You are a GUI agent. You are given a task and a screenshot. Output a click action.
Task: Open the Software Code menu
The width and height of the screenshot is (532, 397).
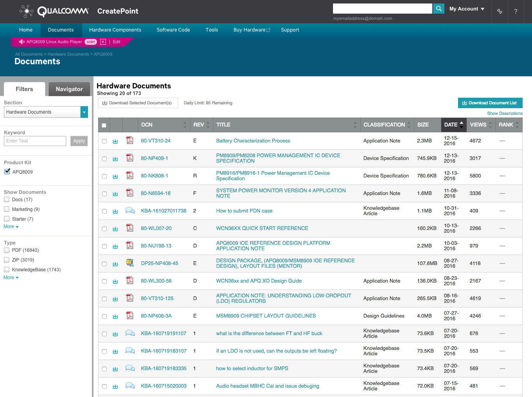point(173,30)
